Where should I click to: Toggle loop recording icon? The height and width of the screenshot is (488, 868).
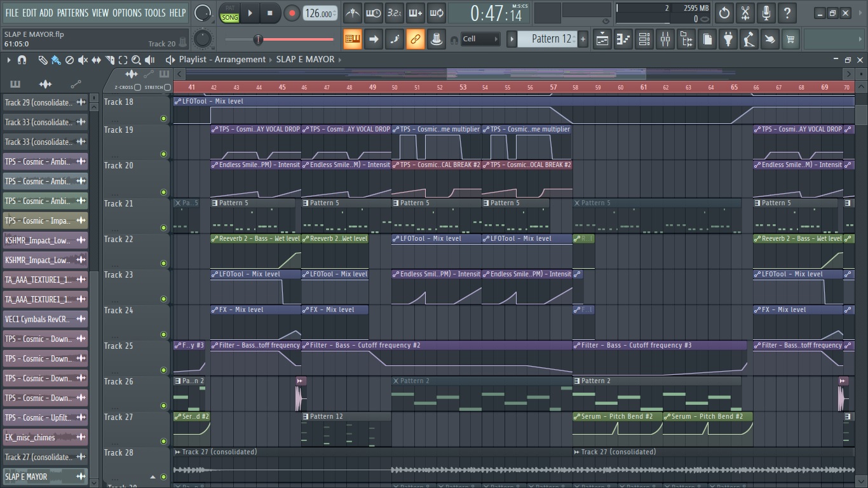coord(436,13)
